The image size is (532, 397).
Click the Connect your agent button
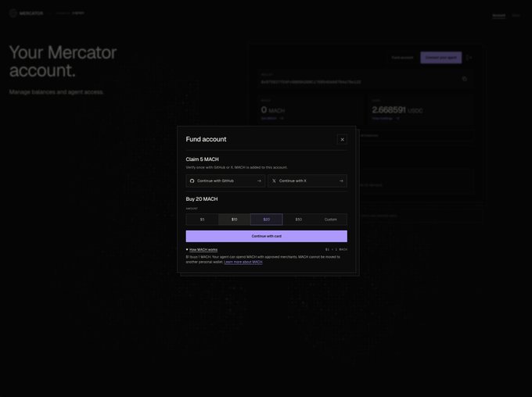[x=441, y=58]
